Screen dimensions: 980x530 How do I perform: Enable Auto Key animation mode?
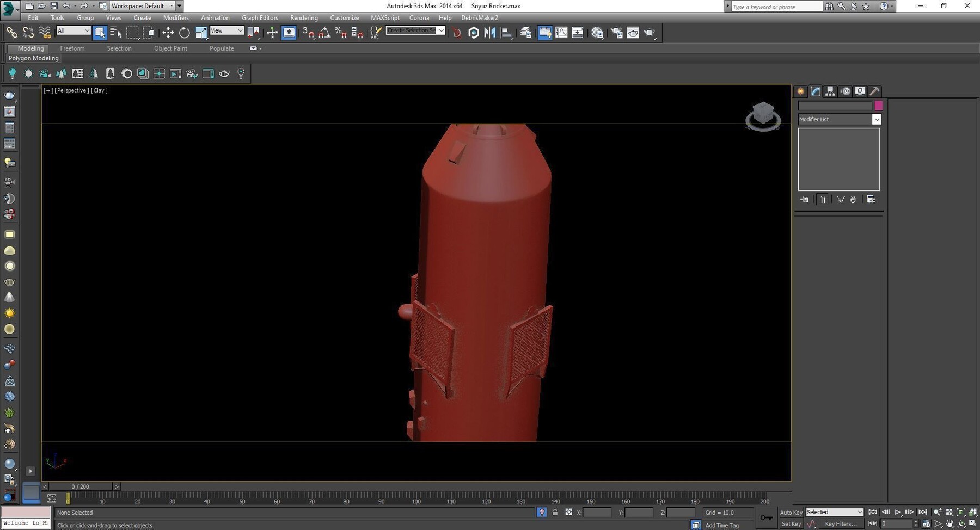[791, 512]
